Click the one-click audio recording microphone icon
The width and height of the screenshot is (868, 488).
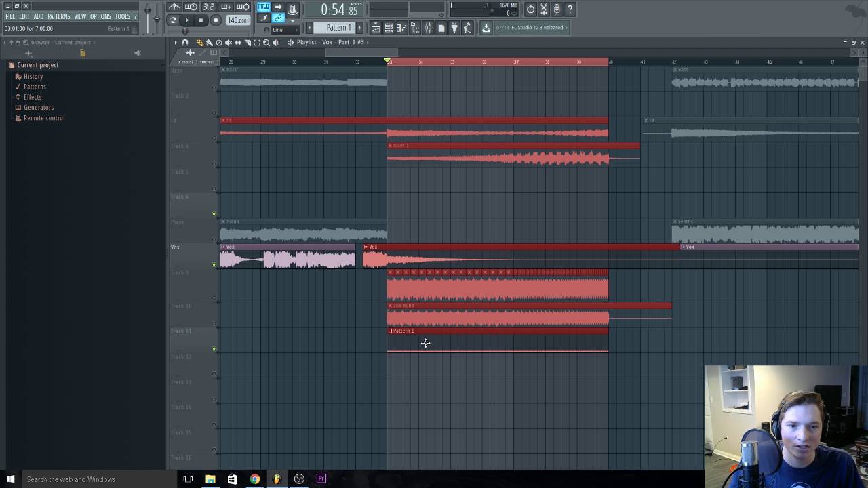[557, 9]
